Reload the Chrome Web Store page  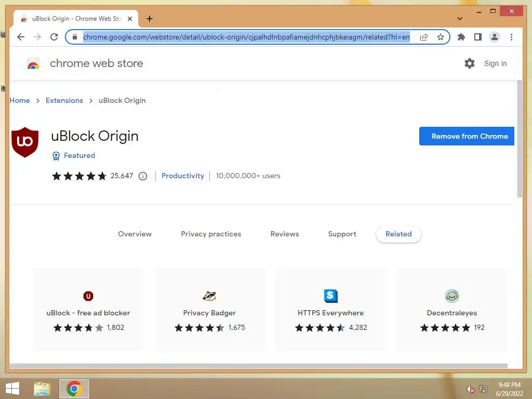54,37
